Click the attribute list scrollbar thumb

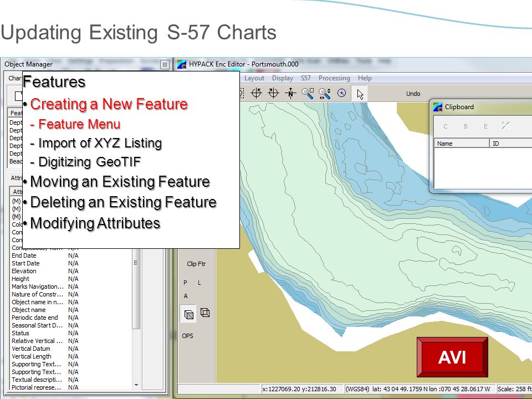tap(136, 288)
